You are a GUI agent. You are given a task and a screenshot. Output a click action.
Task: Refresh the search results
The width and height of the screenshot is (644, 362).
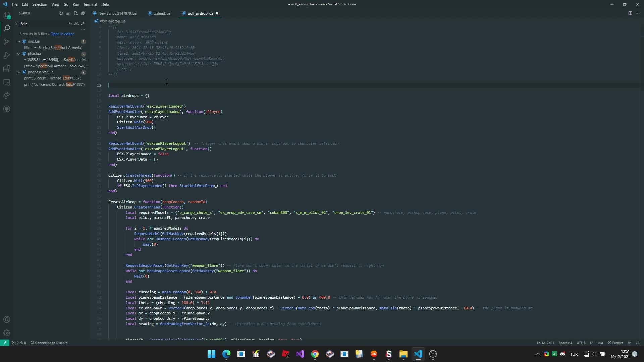pos(61,13)
